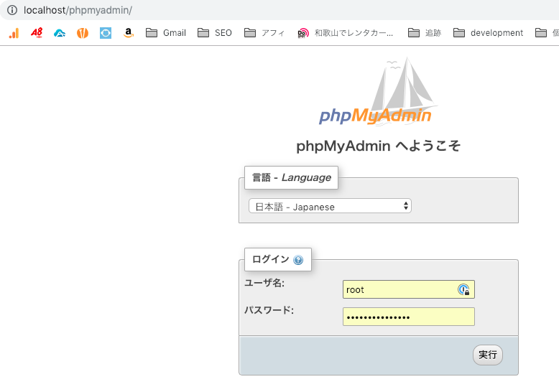Open the light-blue square bookmark icon
Image resolution: width=559 pixels, height=392 pixels.
[106, 33]
